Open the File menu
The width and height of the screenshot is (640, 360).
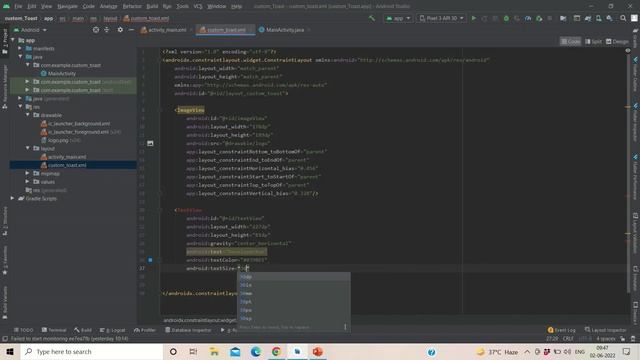[18, 6]
